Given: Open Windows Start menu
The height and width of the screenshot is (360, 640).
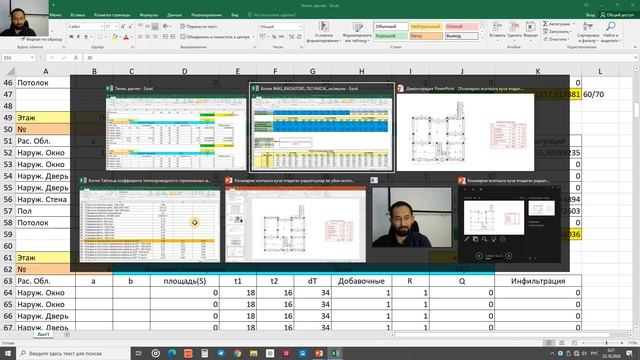Looking at the screenshot, I should pos(8,353).
